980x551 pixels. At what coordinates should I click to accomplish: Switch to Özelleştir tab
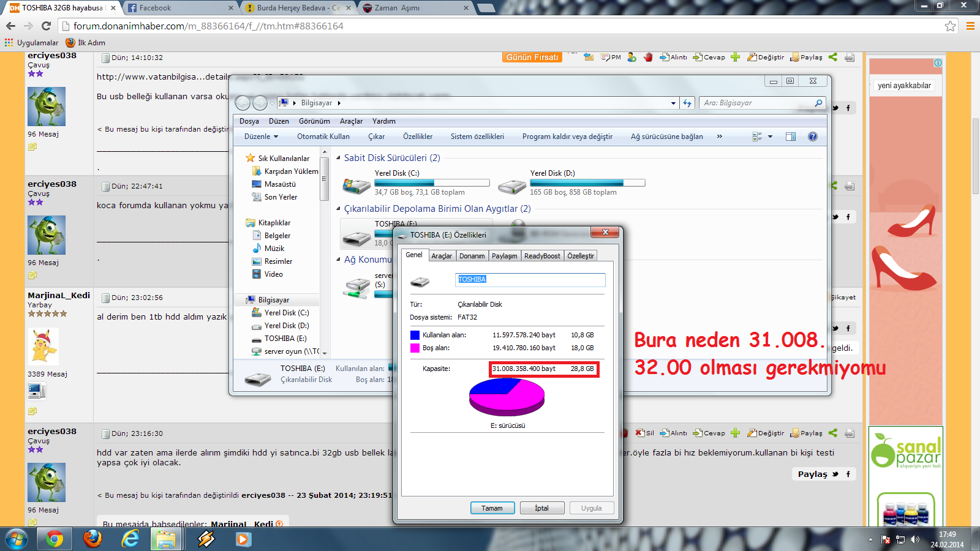(581, 256)
